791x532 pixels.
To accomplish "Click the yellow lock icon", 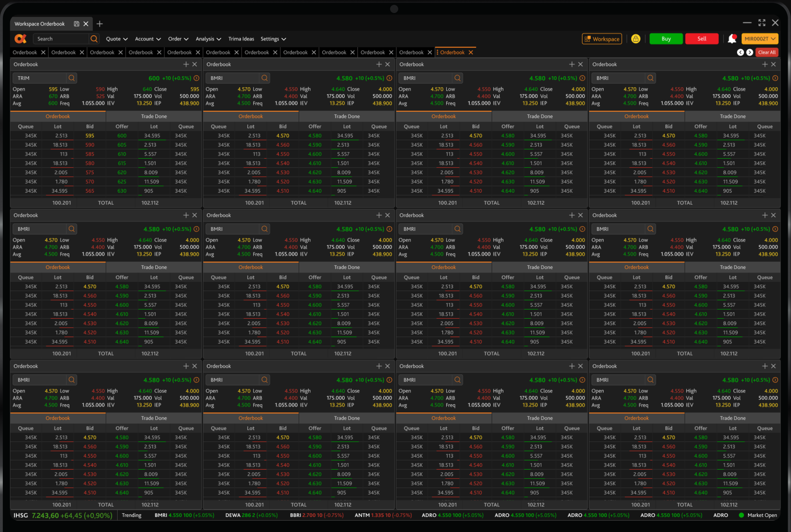I will 636,39.
